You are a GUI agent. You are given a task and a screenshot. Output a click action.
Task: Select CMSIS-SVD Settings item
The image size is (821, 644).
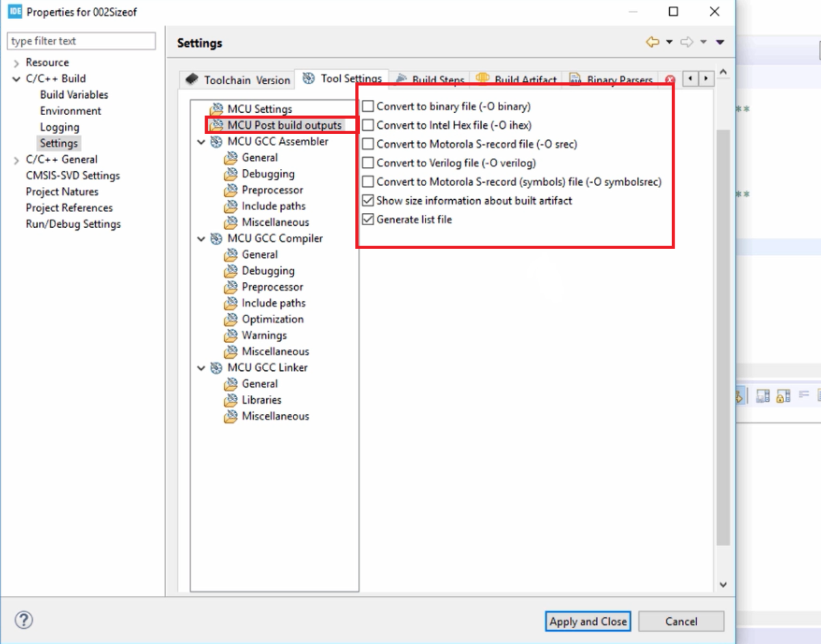[x=73, y=175]
